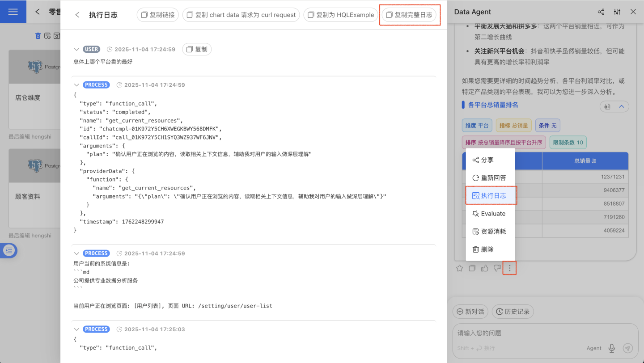The width and height of the screenshot is (644, 363).
Task: Select 重新回答 from the context menu
Action: [x=491, y=178]
